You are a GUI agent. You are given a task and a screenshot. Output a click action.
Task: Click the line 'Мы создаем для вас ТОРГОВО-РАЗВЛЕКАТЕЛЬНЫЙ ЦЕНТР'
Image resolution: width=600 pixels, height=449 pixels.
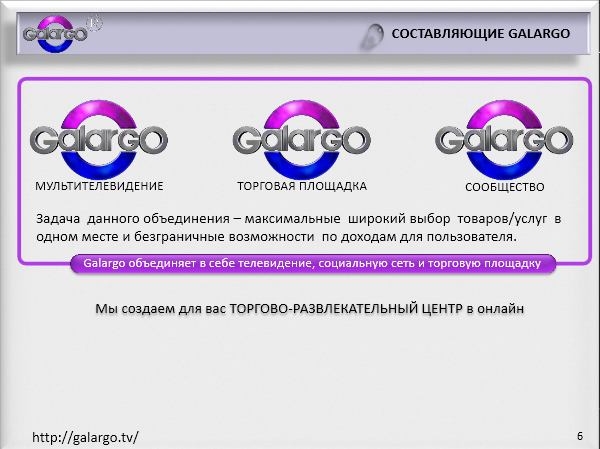(309, 309)
